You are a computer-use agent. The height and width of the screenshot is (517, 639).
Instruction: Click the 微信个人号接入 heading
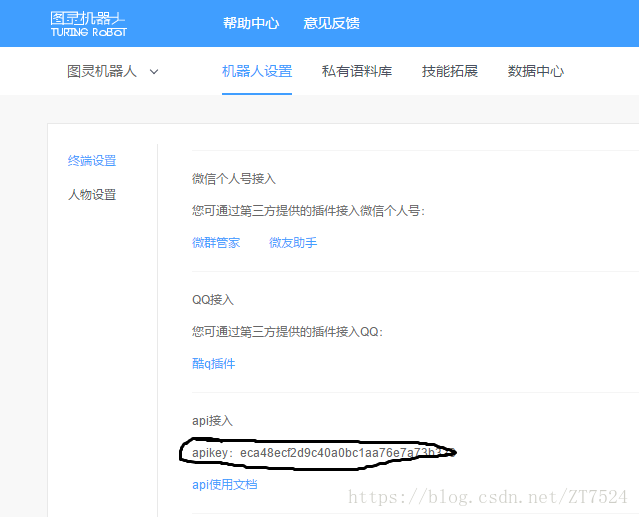[x=234, y=178]
